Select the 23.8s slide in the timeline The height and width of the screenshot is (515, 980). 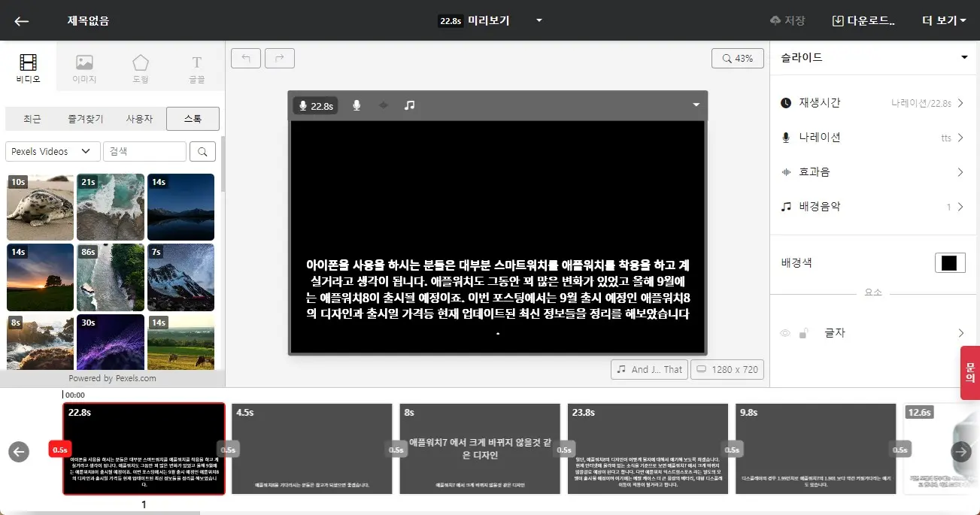(648, 449)
